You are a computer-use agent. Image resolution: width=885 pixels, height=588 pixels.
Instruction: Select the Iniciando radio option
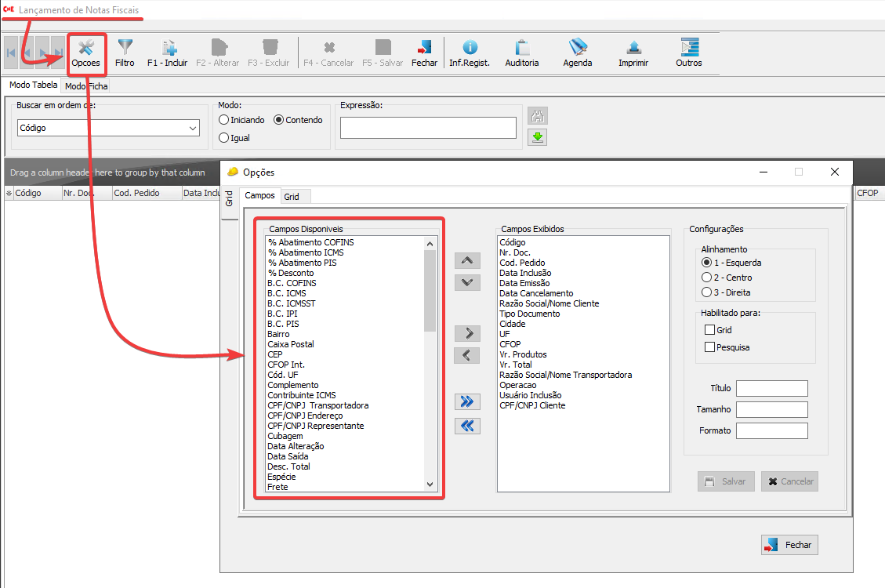point(224,120)
